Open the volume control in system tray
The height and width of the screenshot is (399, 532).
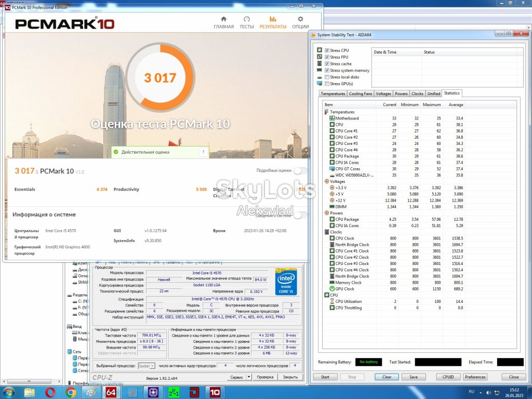(488, 393)
